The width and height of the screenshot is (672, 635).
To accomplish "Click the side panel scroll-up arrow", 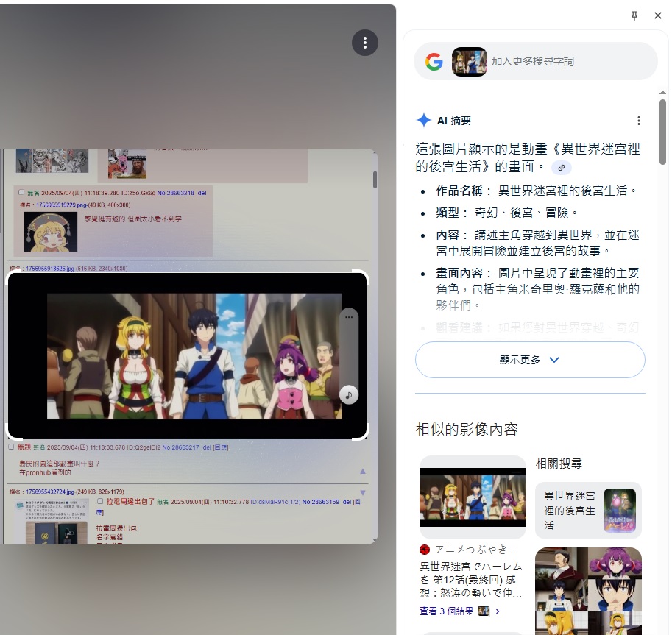I will pos(662,93).
